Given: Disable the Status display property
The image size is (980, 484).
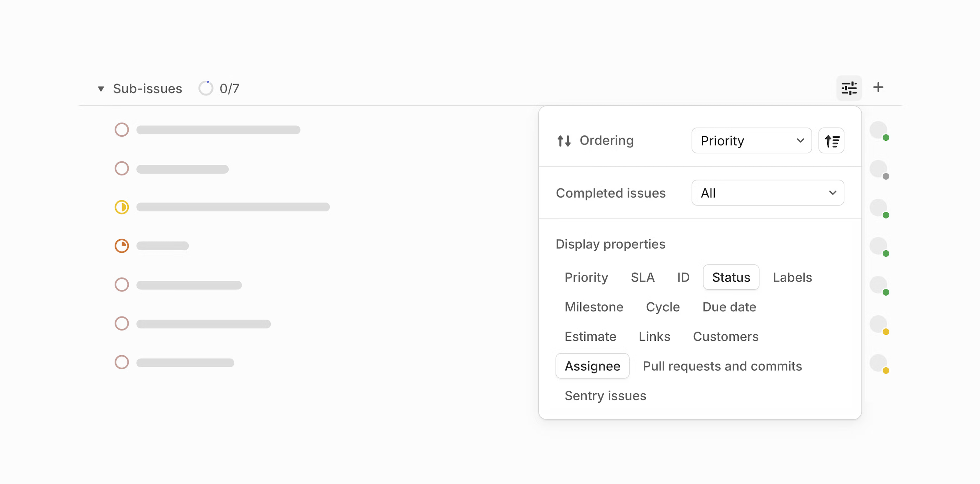Looking at the screenshot, I should [x=731, y=277].
